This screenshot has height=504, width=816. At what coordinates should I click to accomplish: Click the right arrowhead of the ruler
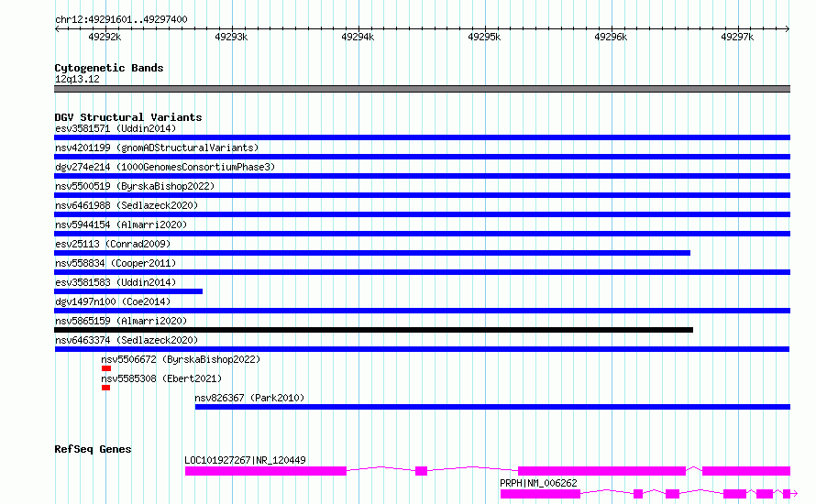click(788, 29)
